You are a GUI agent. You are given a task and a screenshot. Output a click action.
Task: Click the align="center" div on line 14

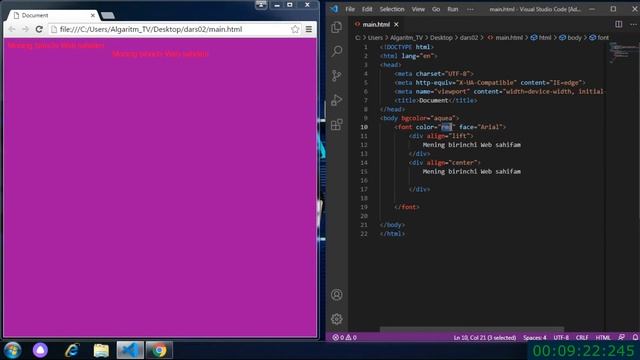tap(445, 162)
